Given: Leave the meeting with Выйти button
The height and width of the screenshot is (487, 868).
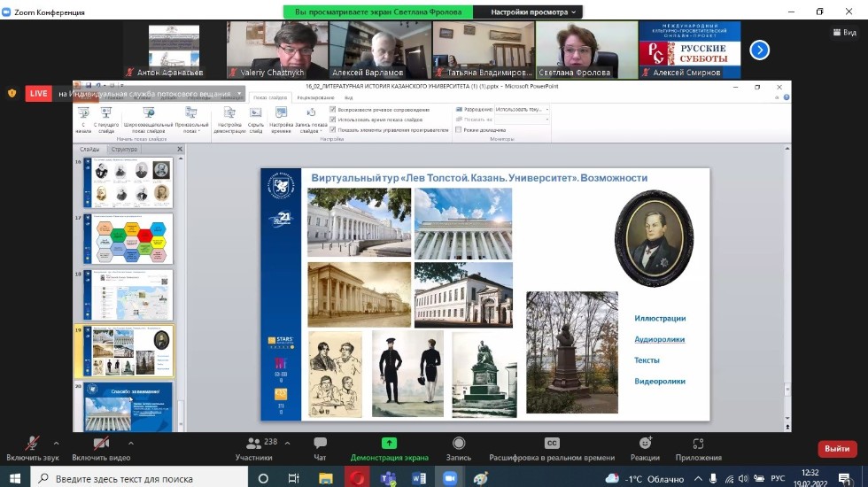Looking at the screenshot, I should pos(836,448).
